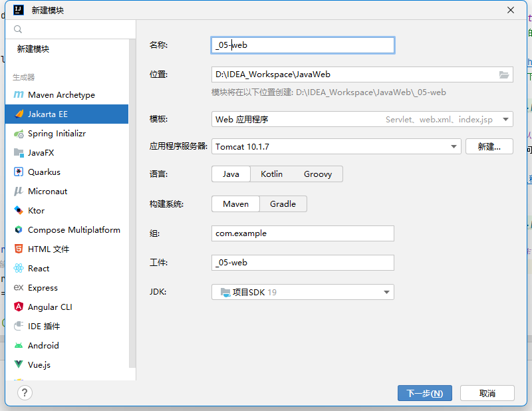Screen dimensions: 532x411
Task: Click the Spring Initializr leaf icon
Action: coord(19,134)
